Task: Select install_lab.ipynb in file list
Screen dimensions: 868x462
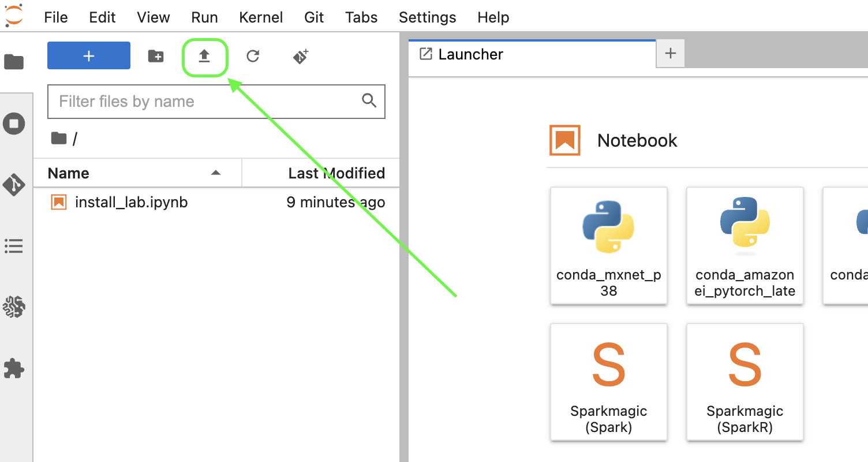Action: [216, 202]
